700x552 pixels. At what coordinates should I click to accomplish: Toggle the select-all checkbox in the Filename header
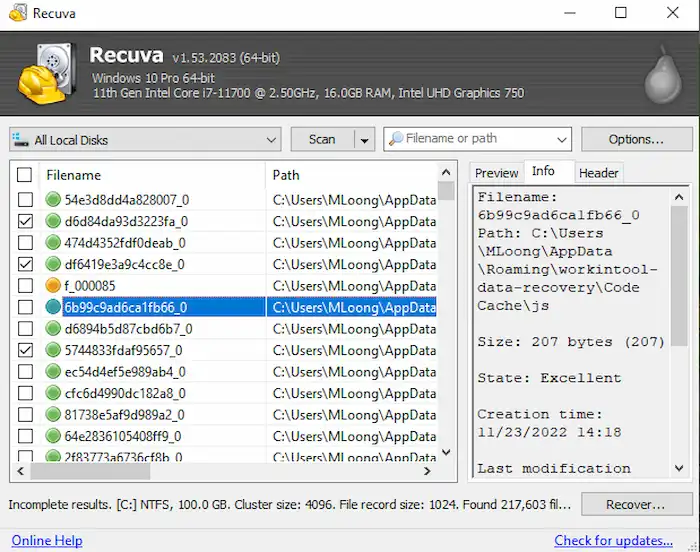tap(25, 175)
